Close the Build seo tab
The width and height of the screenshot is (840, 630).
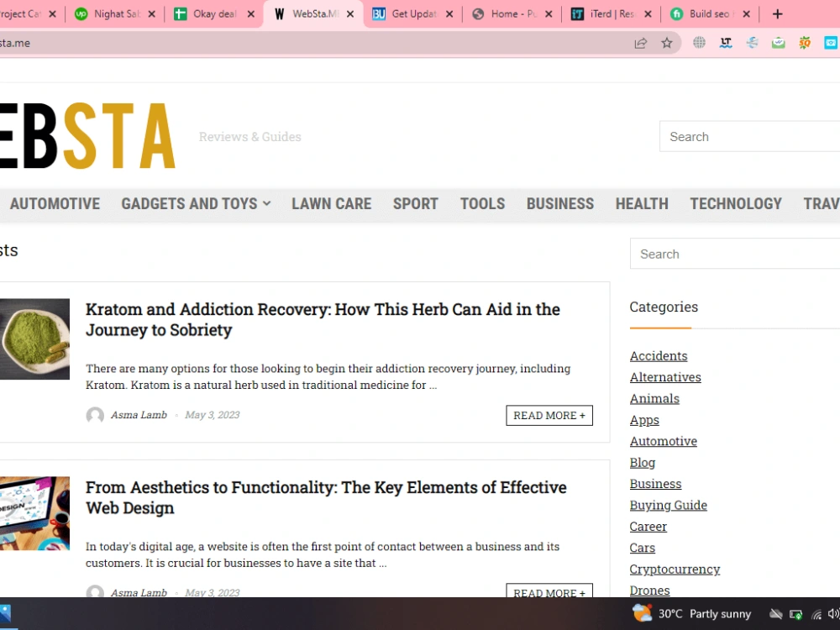[746, 14]
